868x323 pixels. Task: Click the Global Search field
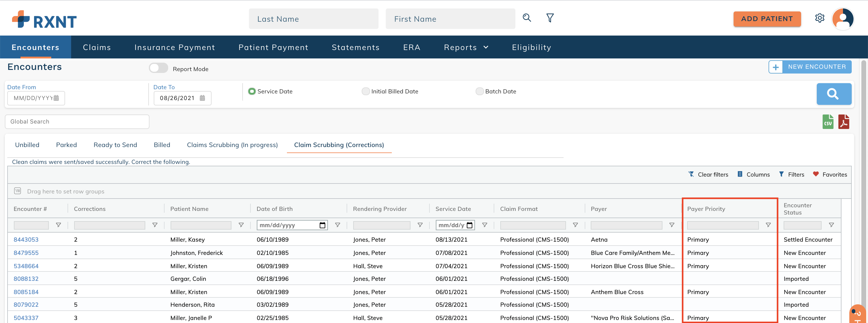click(77, 122)
